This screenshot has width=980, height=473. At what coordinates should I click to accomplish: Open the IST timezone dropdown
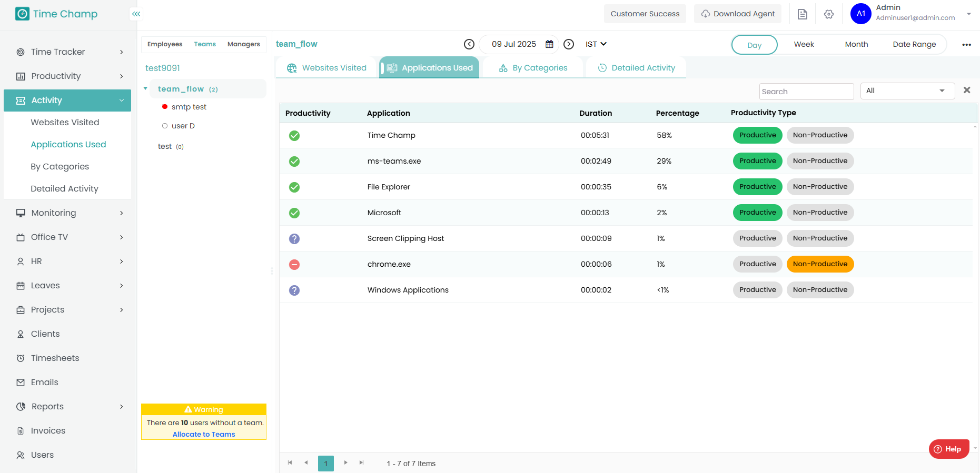(x=596, y=44)
